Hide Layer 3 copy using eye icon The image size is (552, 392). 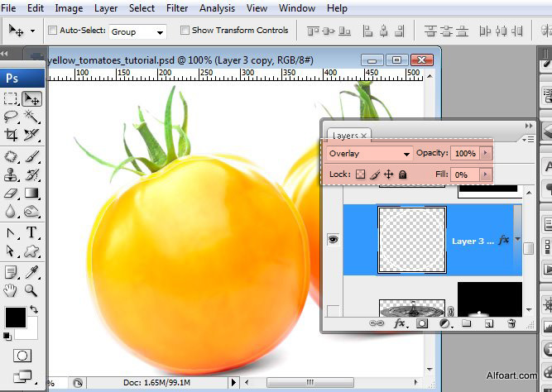(x=333, y=240)
